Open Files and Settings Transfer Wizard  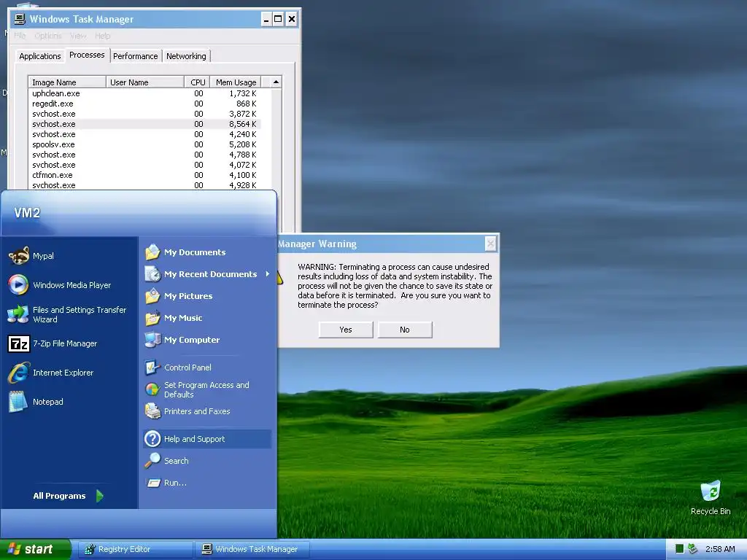[67, 314]
